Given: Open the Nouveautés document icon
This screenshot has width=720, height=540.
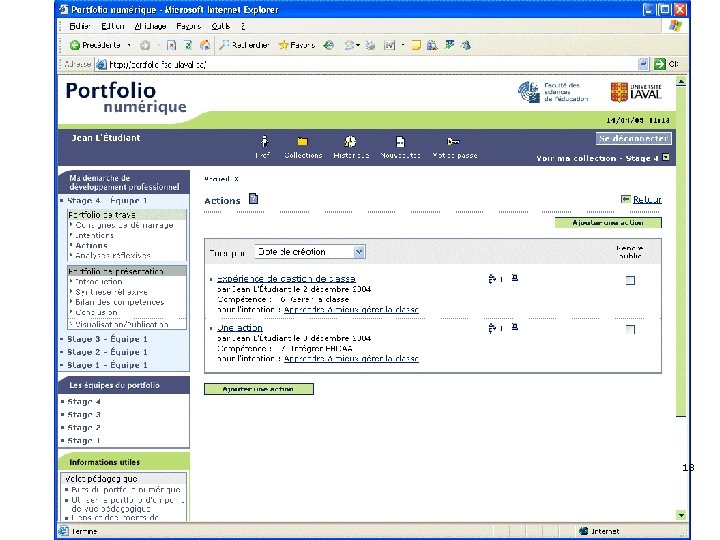Looking at the screenshot, I should click(400, 141).
